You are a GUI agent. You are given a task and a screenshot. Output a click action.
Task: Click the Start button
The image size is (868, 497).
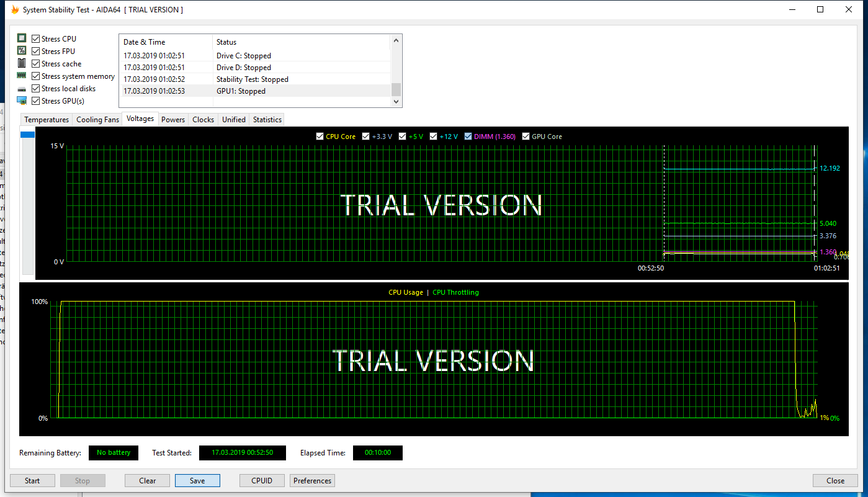32,480
